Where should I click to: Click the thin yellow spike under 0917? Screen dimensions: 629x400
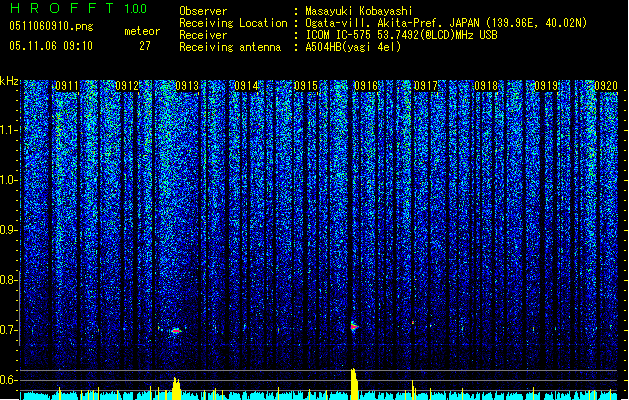[x=413, y=390]
